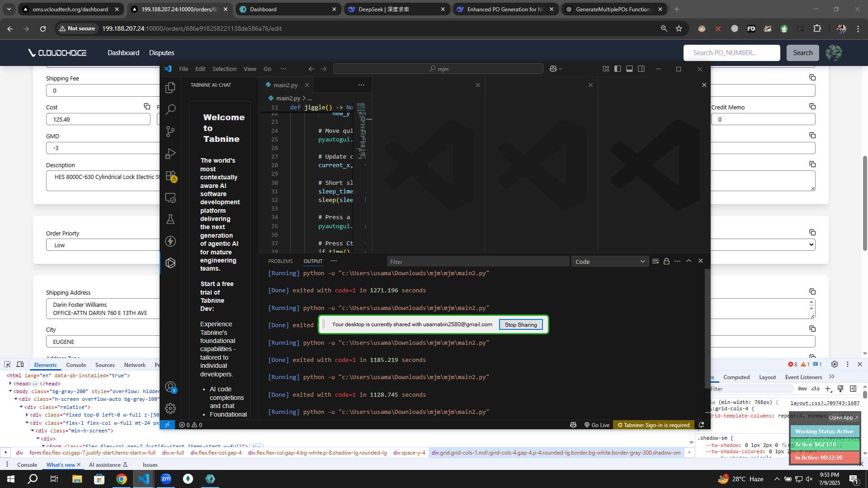
Task: Open the main2.py editor tab
Action: tap(285, 85)
